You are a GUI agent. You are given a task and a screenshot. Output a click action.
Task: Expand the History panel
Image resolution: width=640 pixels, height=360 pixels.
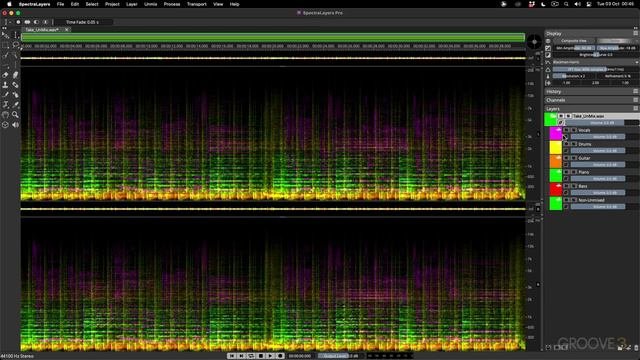pyautogui.click(x=591, y=91)
